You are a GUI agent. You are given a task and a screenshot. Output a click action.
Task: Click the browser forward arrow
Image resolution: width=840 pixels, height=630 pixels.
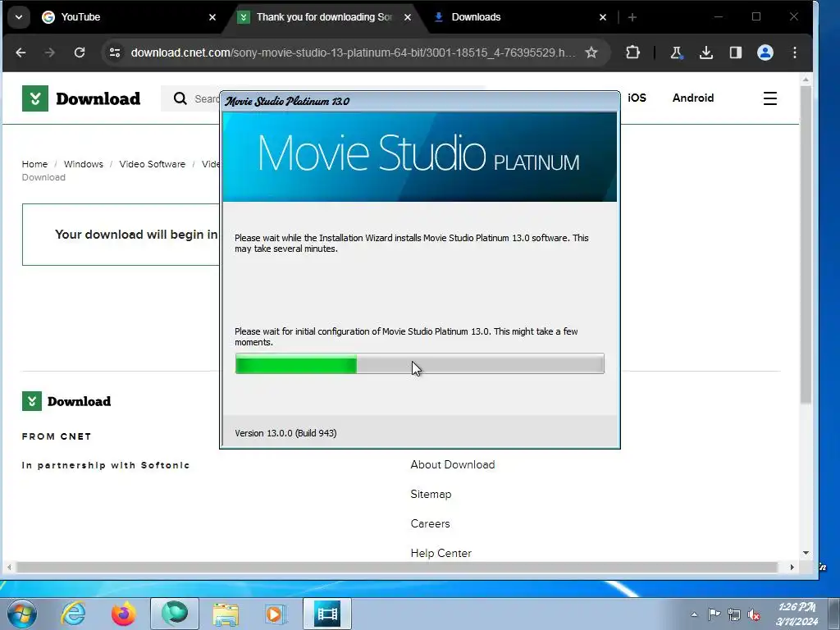[50, 52]
